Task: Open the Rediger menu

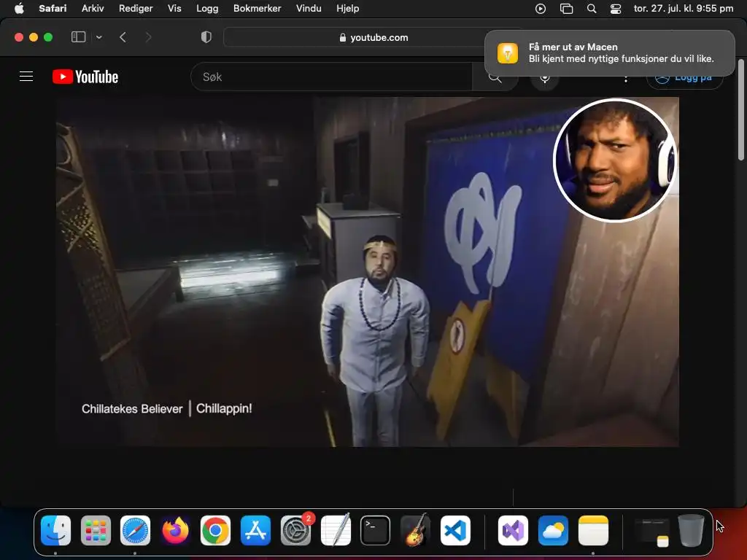Action: pyautogui.click(x=136, y=8)
